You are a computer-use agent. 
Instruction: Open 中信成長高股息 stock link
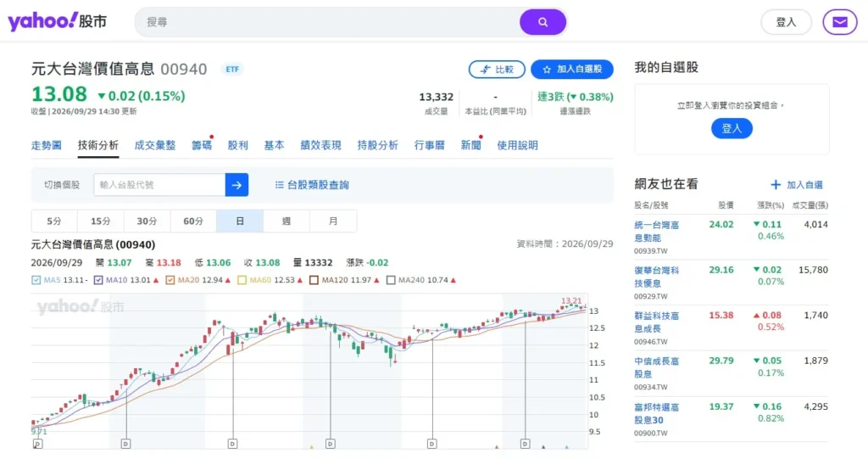click(657, 367)
